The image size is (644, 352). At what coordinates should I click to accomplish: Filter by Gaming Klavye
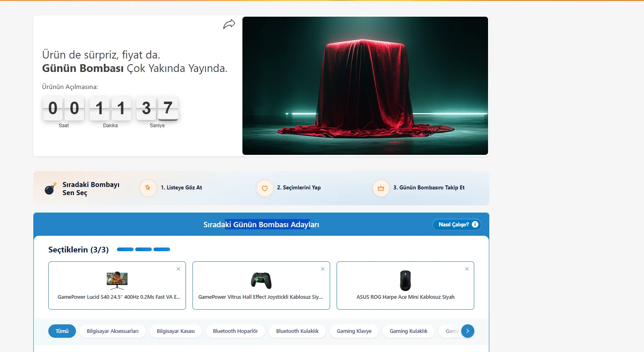[x=354, y=331]
